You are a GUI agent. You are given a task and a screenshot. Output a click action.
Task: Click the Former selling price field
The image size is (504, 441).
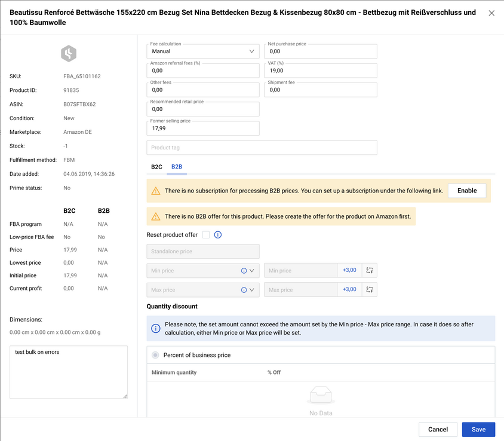tap(203, 128)
